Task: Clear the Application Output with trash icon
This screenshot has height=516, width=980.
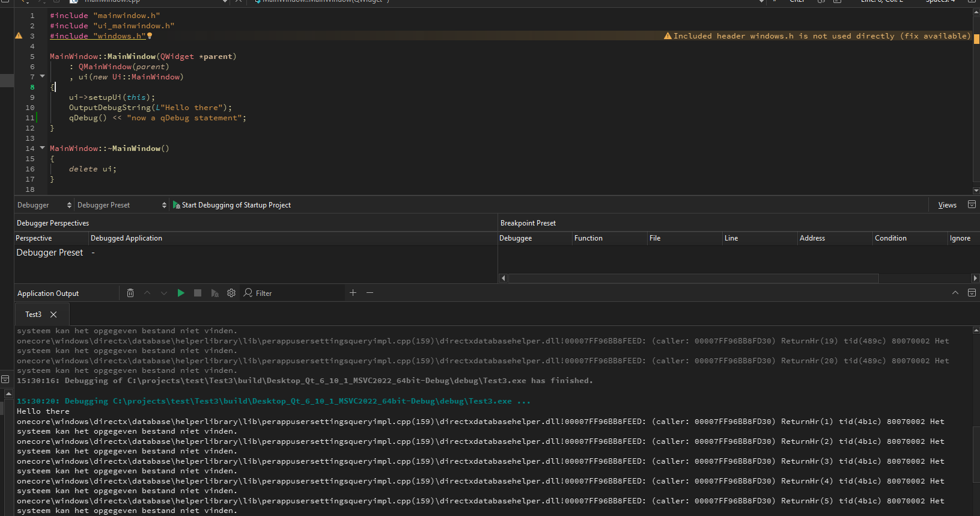Action: pos(130,293)
